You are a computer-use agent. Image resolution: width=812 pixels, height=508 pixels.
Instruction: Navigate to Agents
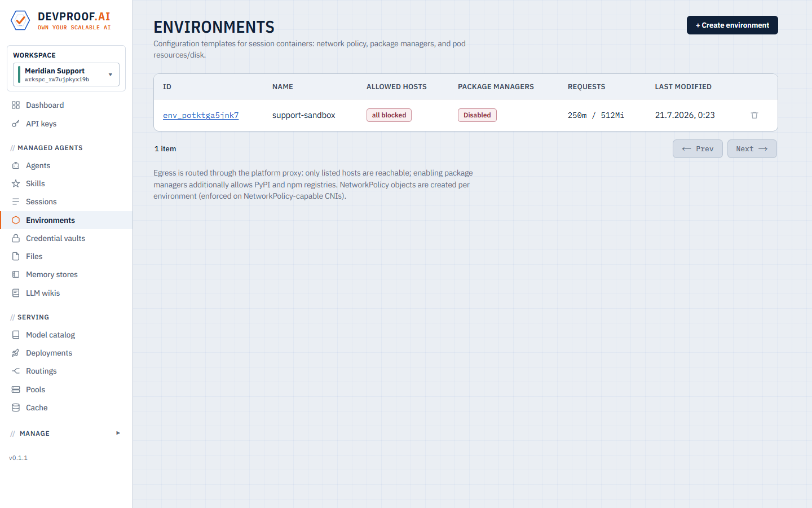pyautogui.click(x=66, y=165)
